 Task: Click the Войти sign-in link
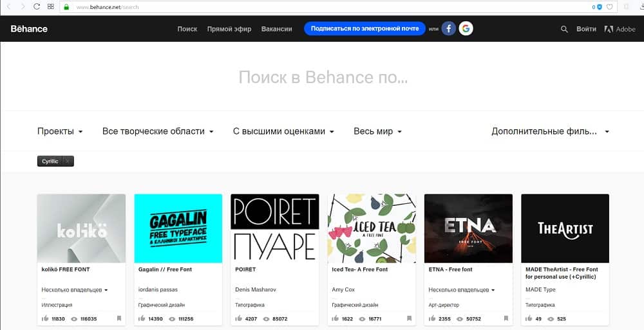pos(586,29)
